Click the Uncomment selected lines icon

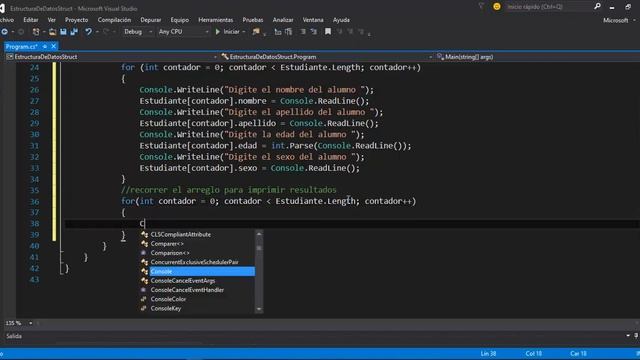(313, 31)
